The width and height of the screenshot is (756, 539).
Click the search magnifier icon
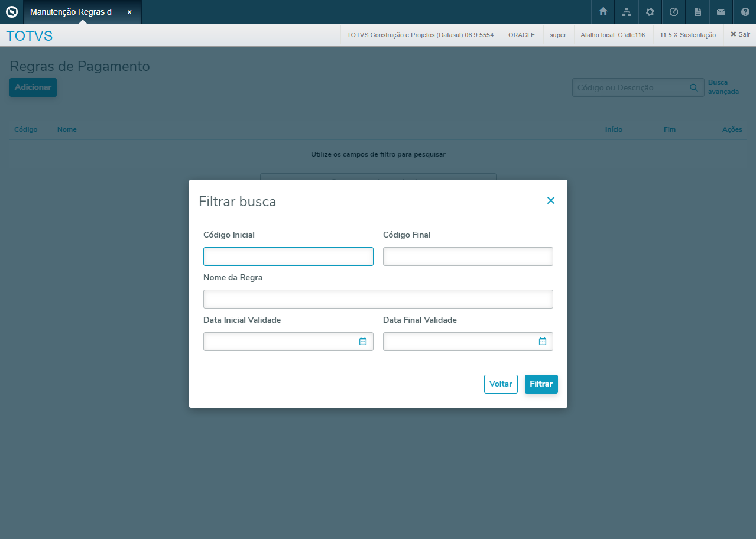click(x=694, y=87)
